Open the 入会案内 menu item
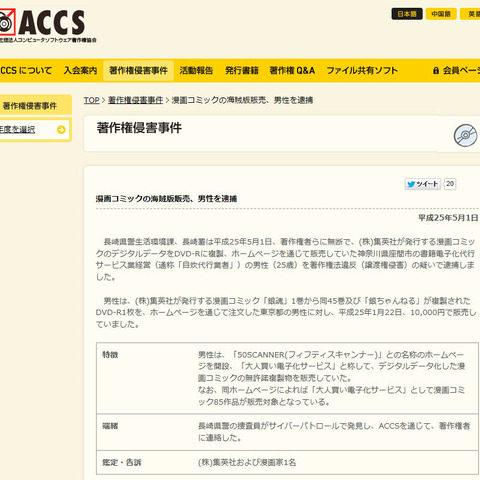480x480 pixels. pos(80,71)
